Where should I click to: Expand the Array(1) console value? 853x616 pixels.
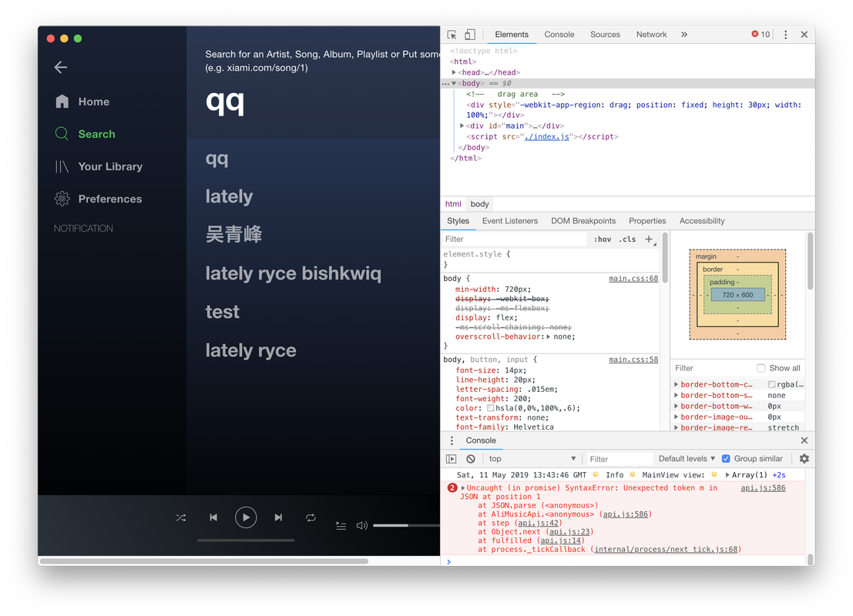727,475
